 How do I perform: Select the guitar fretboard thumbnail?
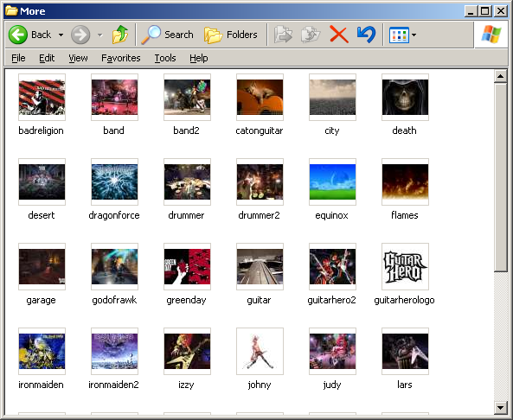click(260, 266)
